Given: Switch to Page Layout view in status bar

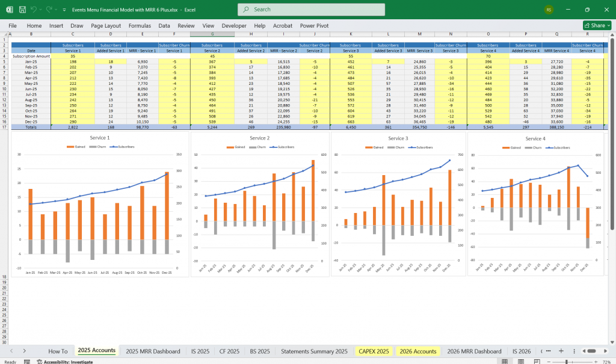Looking at the screenshot, I should click(521, 360).
